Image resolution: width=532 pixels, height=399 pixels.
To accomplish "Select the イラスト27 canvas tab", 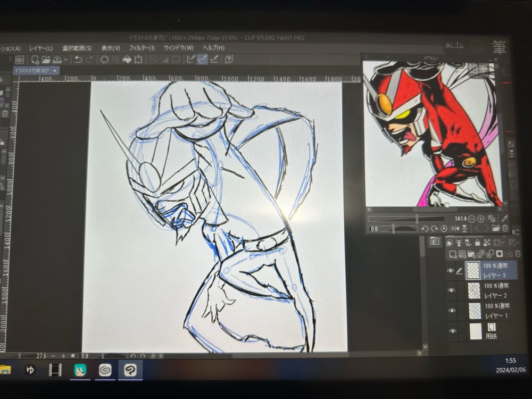I will point(36,71).
